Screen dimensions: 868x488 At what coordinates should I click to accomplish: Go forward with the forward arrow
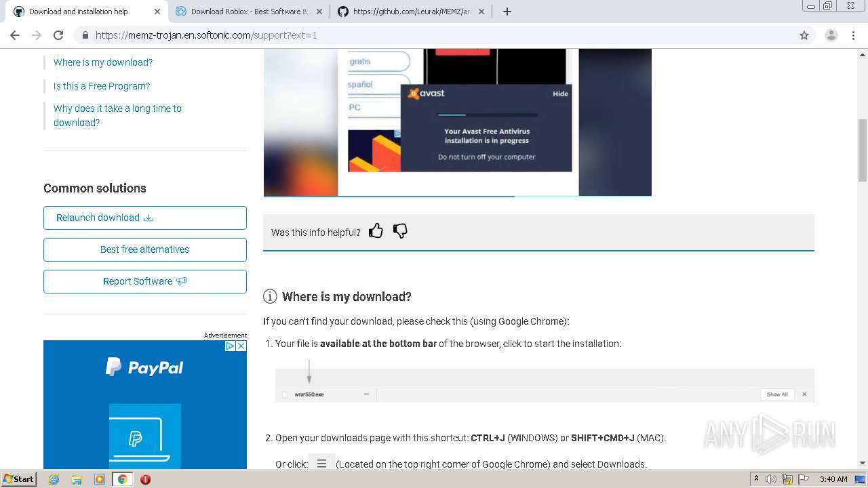pos(37,35)
